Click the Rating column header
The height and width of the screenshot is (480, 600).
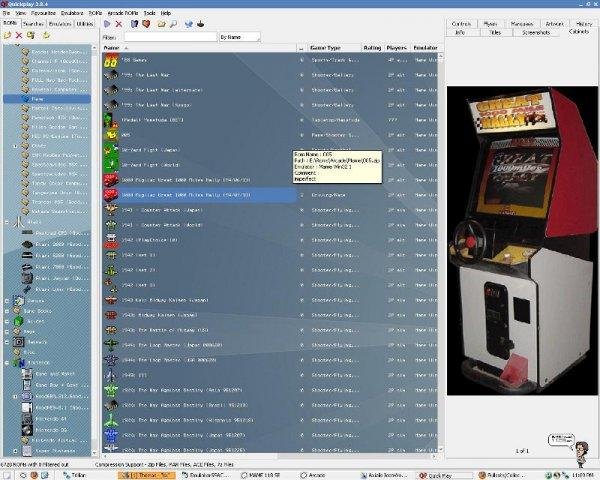(x=372, y=48)
